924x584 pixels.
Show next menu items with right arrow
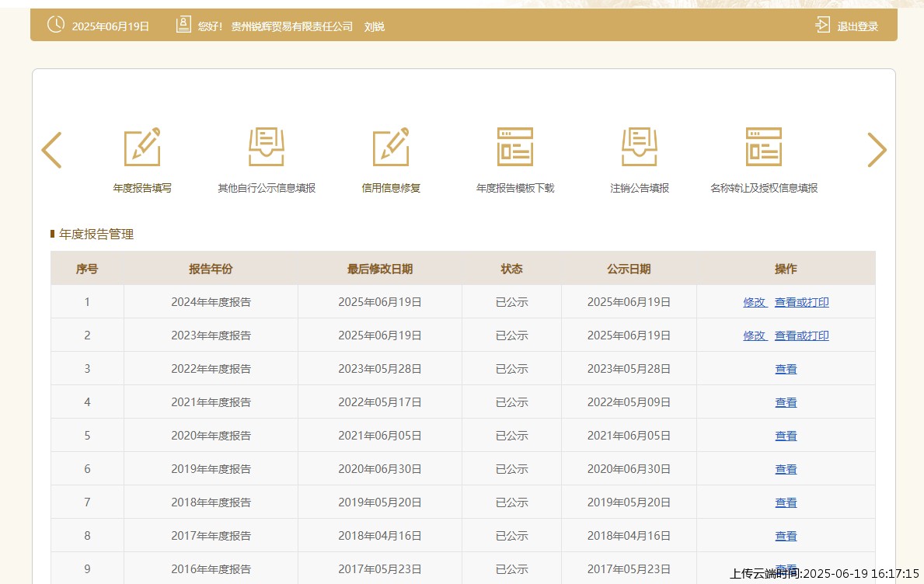877,150
